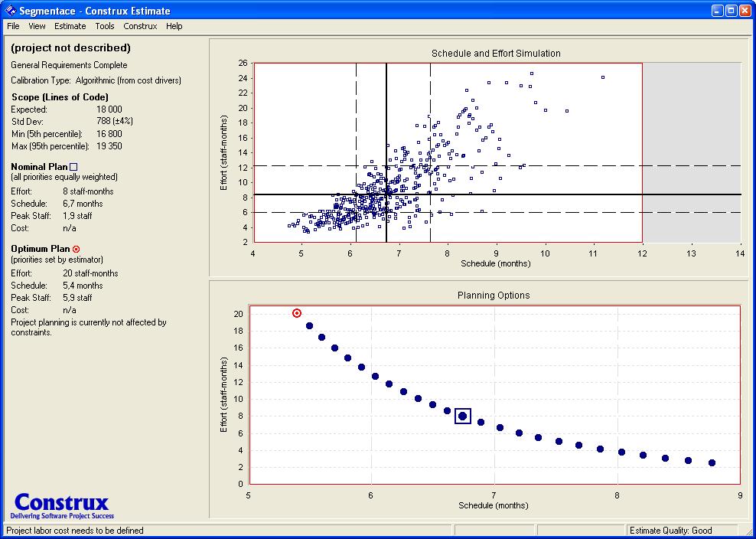Select the Nominal Plan effort "8 staff-months"
The image size is (756, 539).
[88, 191]
